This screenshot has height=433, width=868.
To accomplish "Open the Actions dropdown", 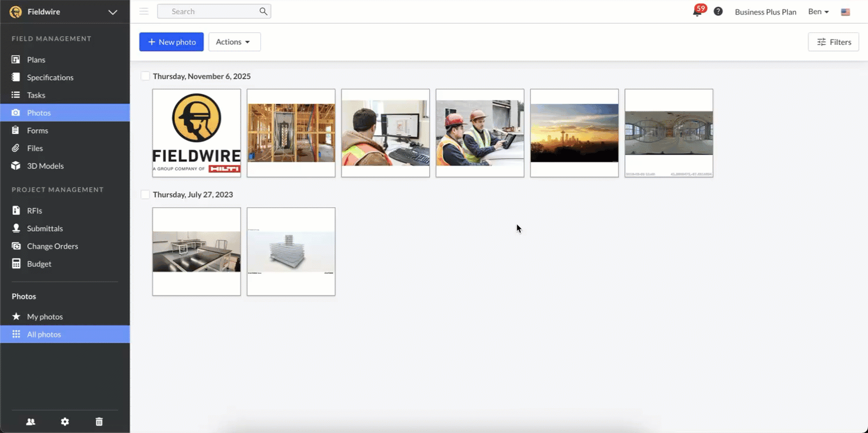I will (234, 42).
